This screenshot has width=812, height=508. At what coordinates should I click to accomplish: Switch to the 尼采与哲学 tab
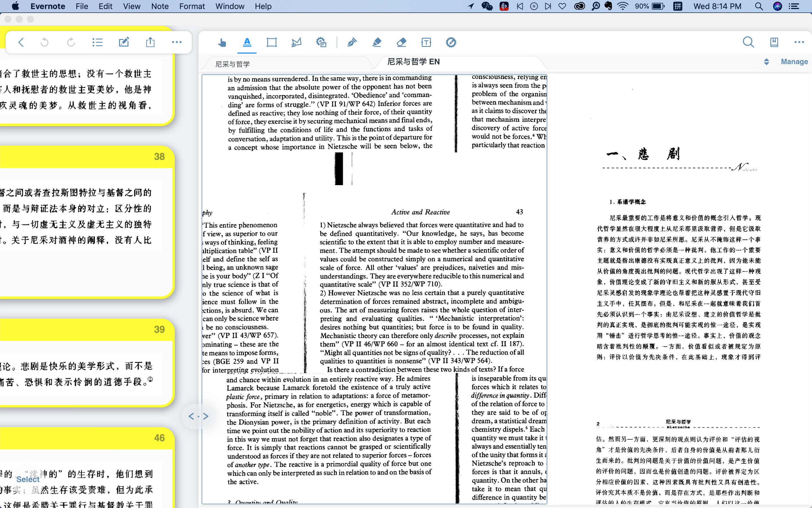click(233, 64)
